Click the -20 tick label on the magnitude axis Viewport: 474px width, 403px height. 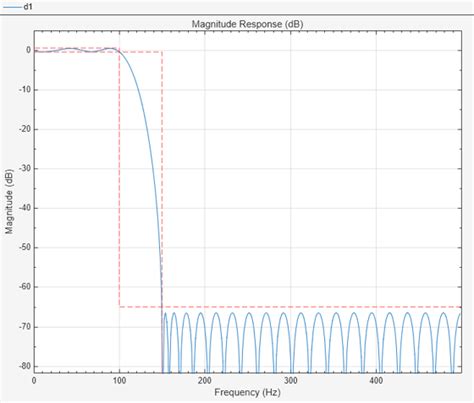pos(24,129)
